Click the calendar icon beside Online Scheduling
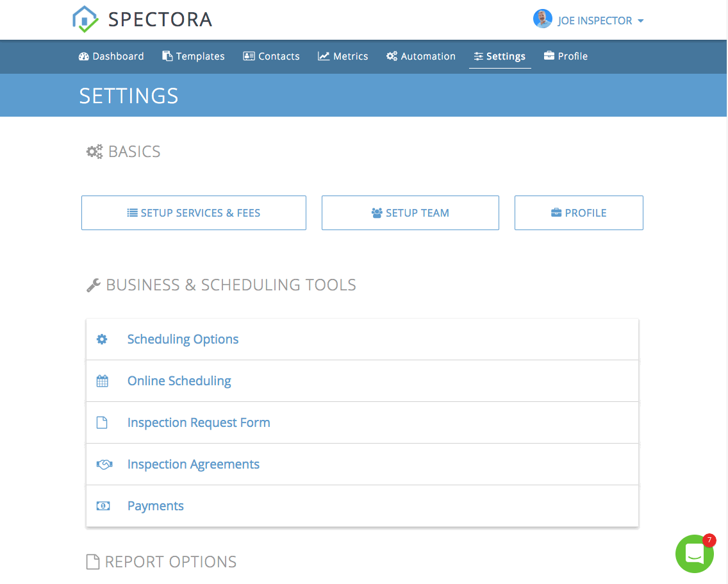728x584 pixels. (102, 381)
